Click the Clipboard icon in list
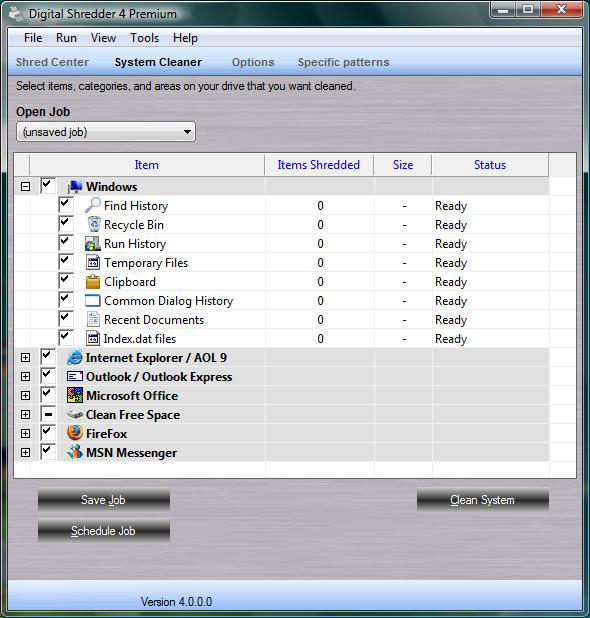The height and width of the screenshot is (618, 590). [93, 281]
